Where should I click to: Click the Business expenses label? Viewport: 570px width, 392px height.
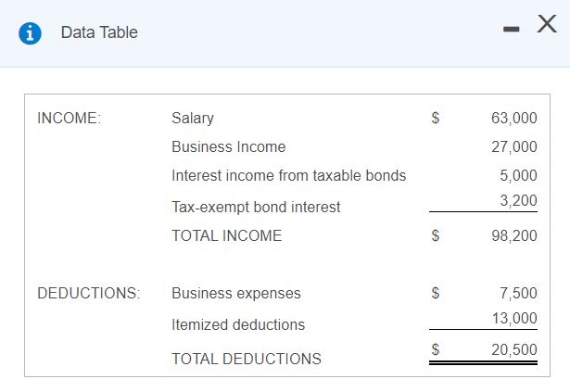coord(236,294)
